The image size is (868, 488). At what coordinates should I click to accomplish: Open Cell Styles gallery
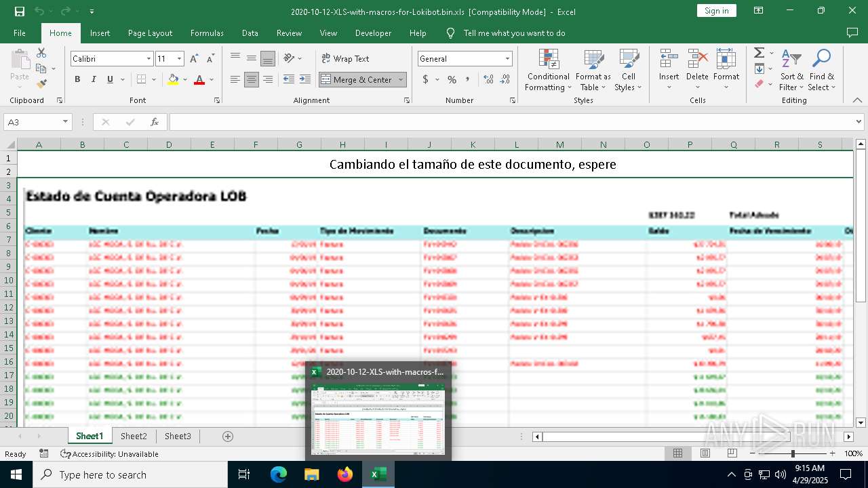click(629, 70)
